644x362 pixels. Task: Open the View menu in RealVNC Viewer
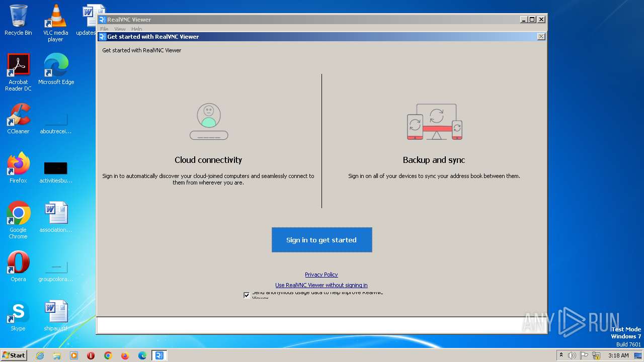[x=120, y=29]
